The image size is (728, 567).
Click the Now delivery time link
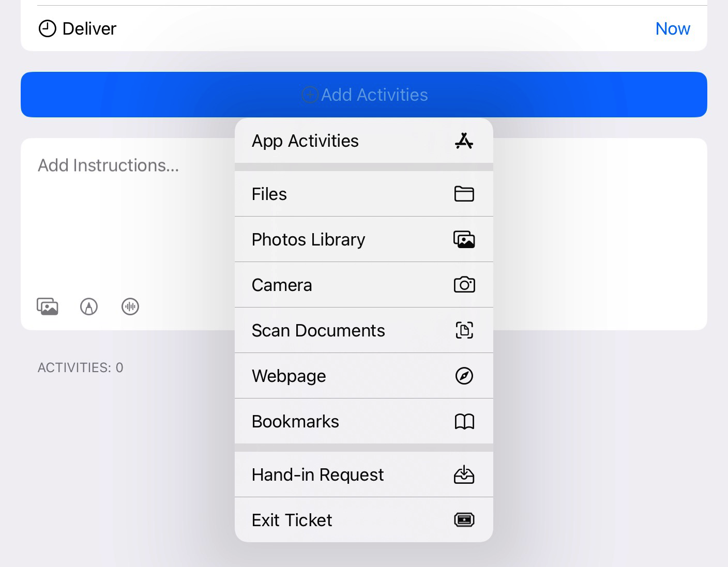(x=673, y=28)
